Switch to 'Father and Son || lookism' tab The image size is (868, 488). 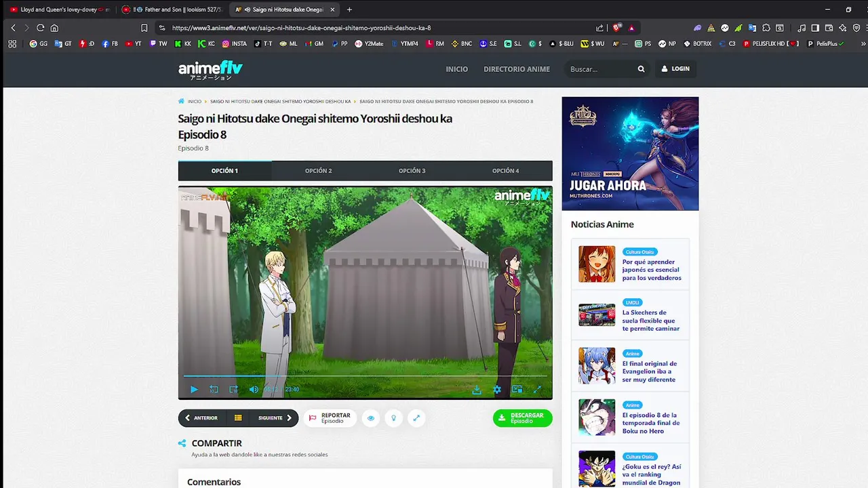[172, 9]
